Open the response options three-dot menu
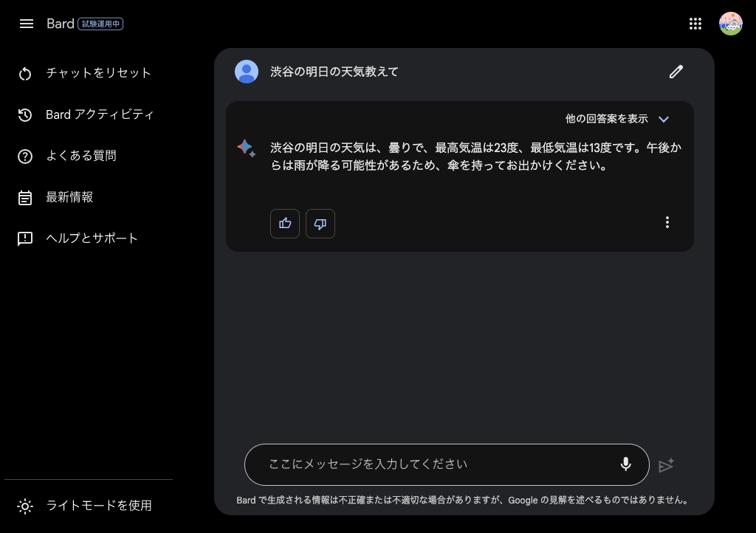756x533 pixels. point(667,222)
